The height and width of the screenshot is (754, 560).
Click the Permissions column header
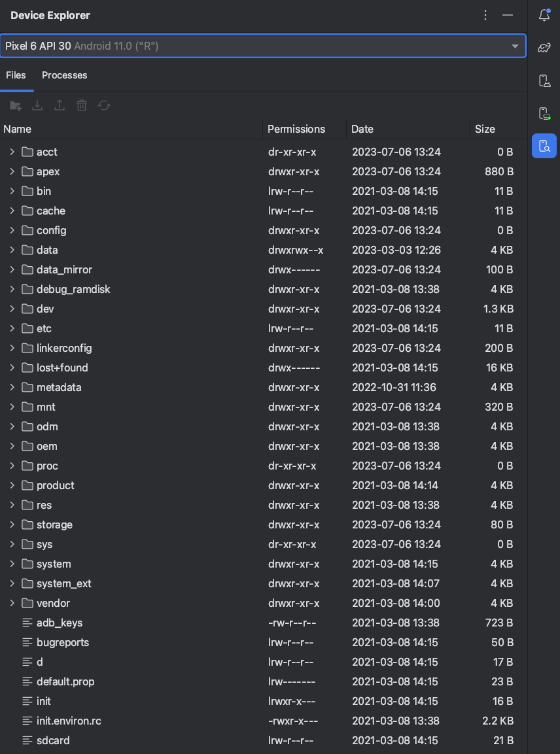tap(296, 129)
